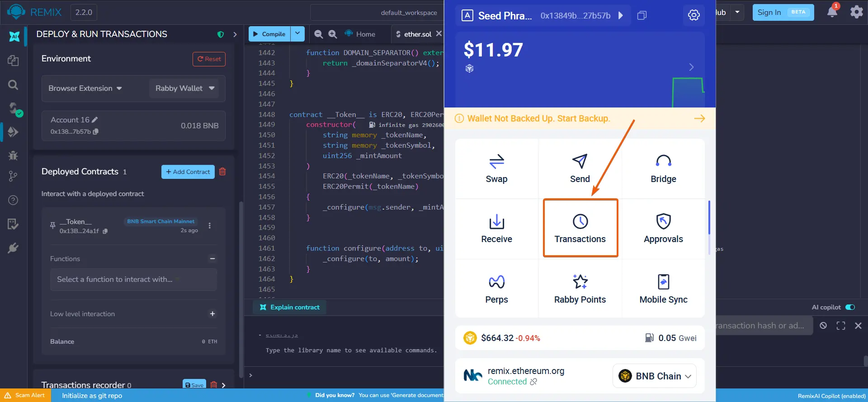Image resolution: width=868 pixels, height=402 pixels.
Task: Copy account address 0x138...7b57b
Action: (x=96, y=131)
